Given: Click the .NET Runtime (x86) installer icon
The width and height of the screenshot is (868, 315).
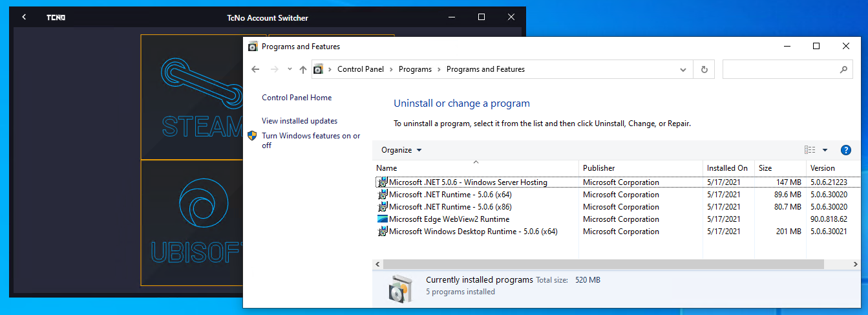Looking at the screenshot, I should (382, 207).
